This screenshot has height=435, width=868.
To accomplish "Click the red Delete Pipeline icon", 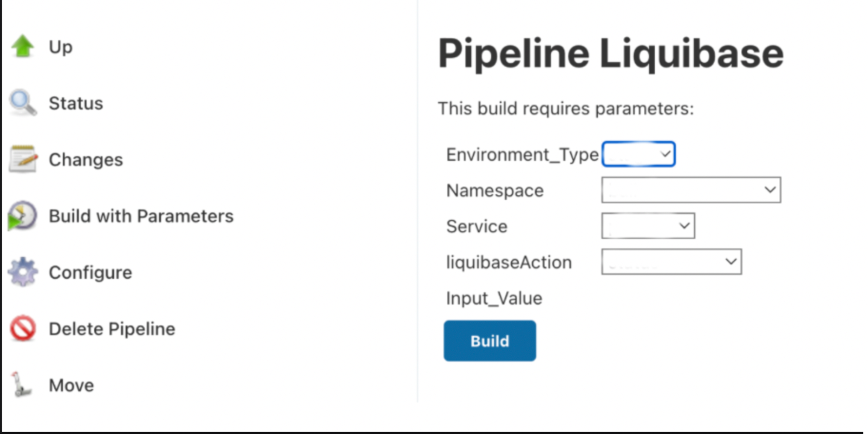I will (x=23, y=329).
